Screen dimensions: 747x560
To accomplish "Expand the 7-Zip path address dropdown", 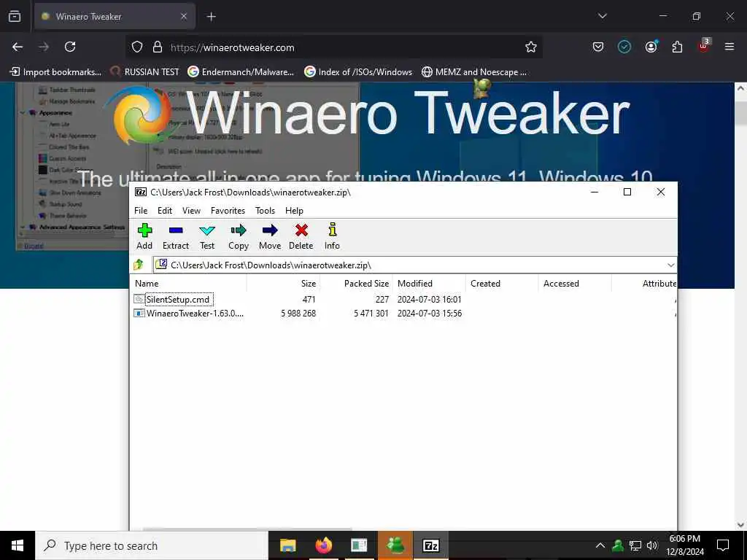I will pos(671,265).
